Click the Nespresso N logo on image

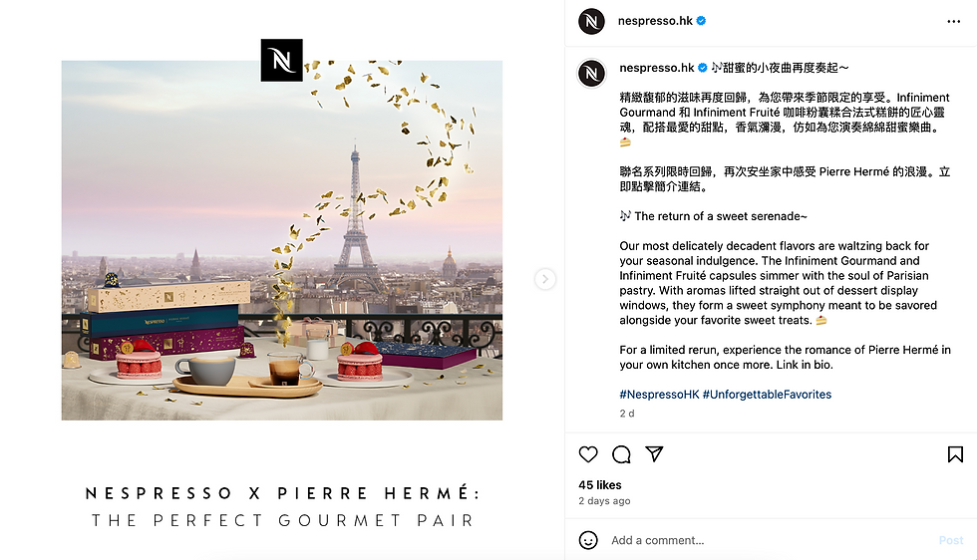click(x=281, y=61)
